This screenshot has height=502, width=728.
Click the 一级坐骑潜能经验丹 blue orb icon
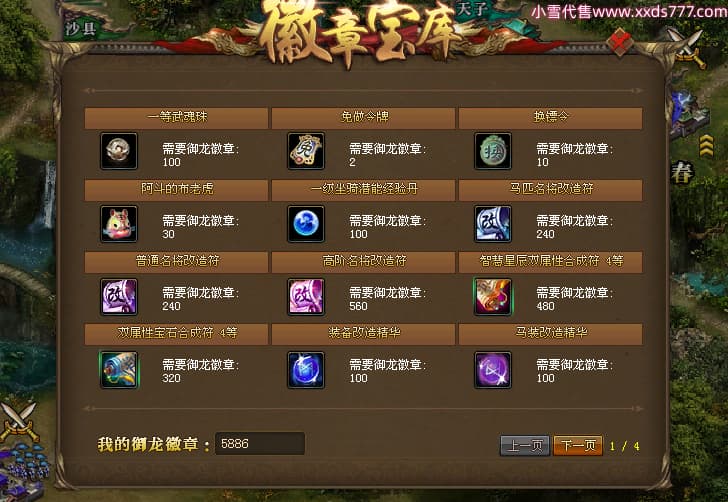coord(306,224)
